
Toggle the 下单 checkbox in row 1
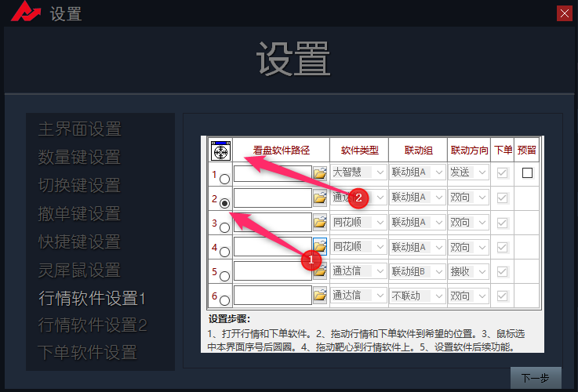(x=502, y=172)
